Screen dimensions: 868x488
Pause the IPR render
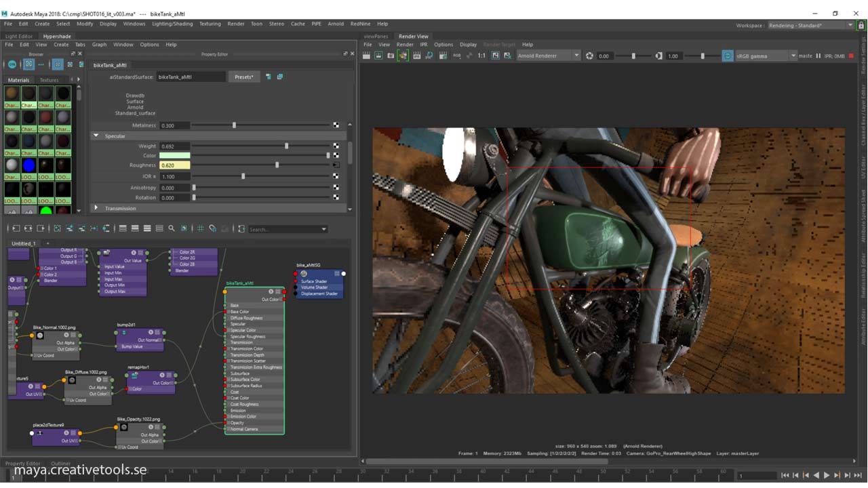pyautogui.click(x=818, y=56)
